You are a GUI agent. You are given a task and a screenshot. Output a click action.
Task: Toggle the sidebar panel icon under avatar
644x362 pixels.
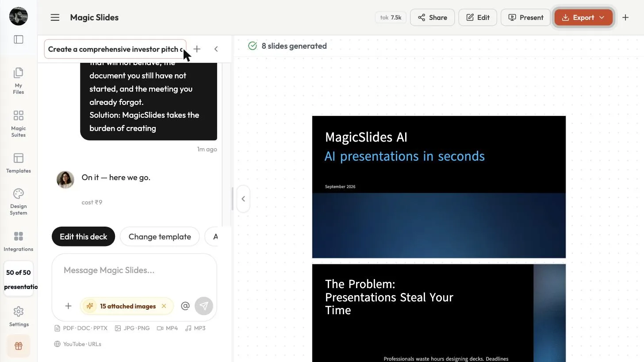click(x=19, y=39)
